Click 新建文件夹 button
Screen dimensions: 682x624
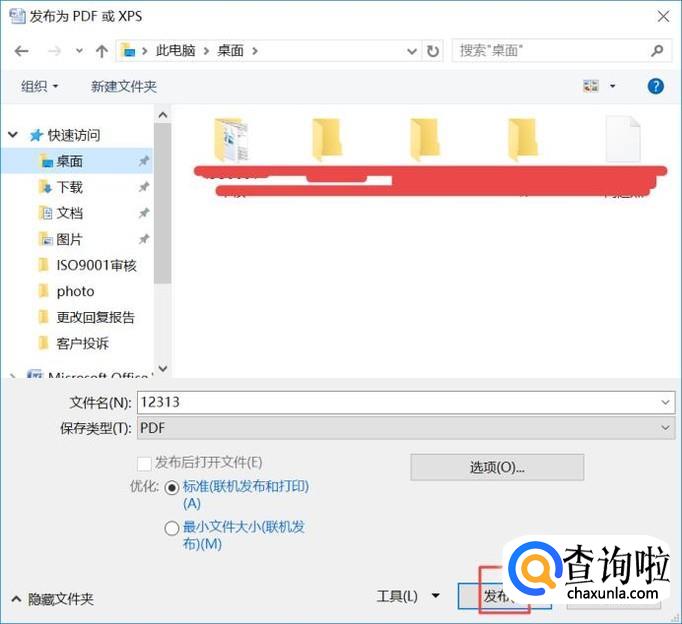124,87
